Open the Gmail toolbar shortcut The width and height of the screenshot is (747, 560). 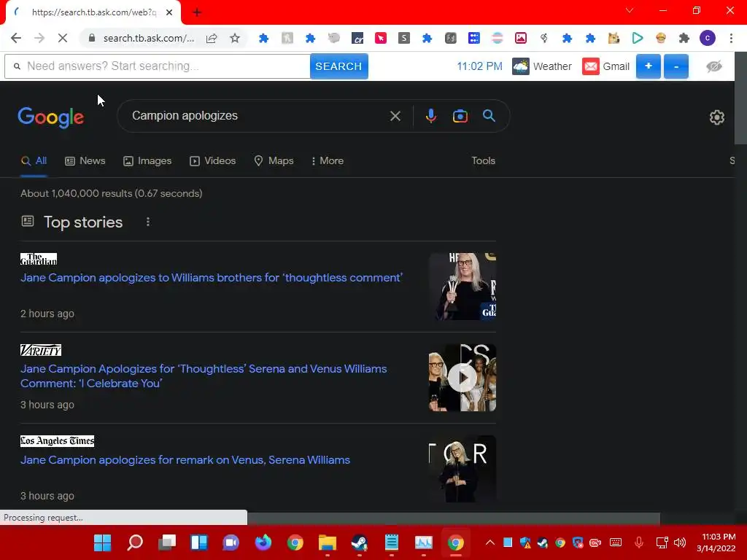point(606,66)
